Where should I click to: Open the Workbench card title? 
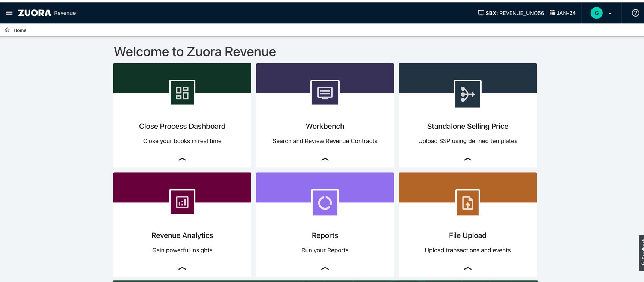325,126
